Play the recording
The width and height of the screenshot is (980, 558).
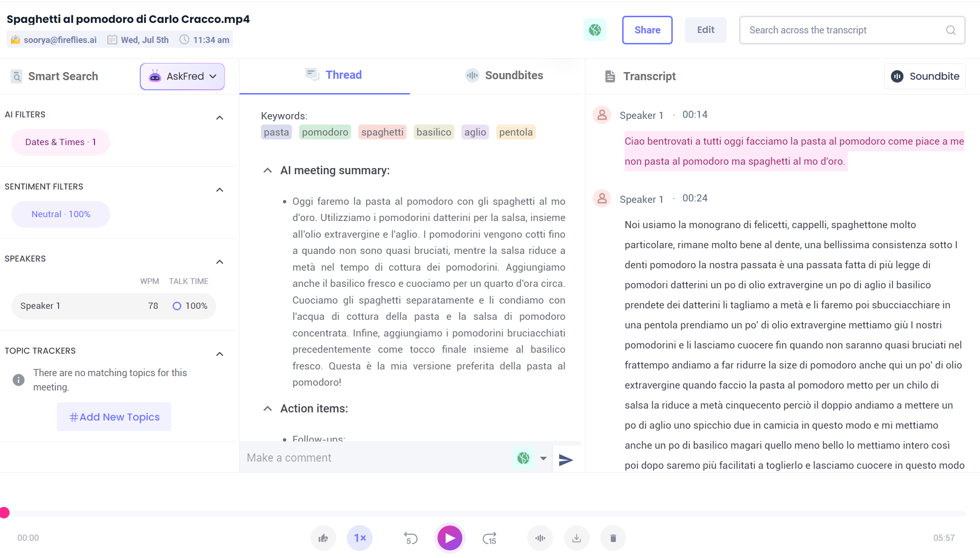[449, 538]
